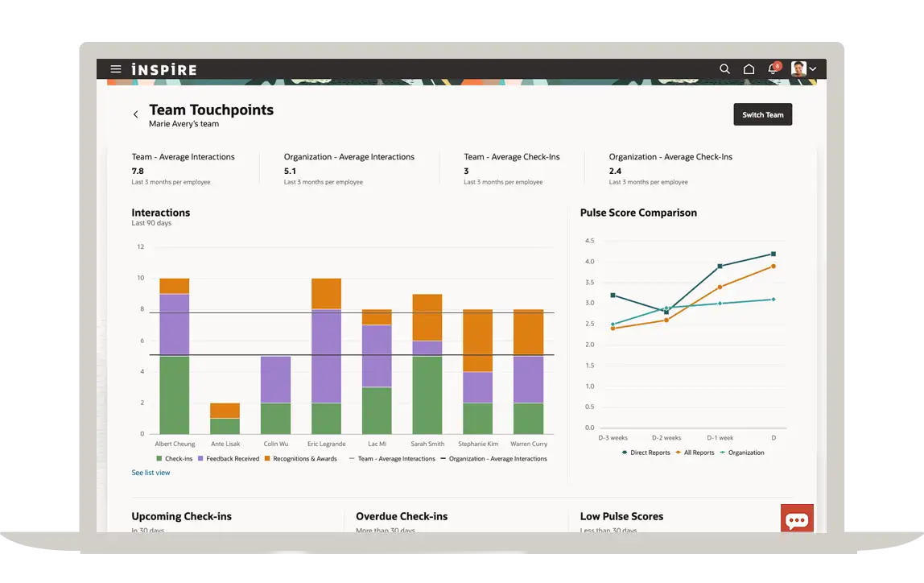Open the hamburger navigation menu
The image size is (924, 583).
(x=116, y=69)
